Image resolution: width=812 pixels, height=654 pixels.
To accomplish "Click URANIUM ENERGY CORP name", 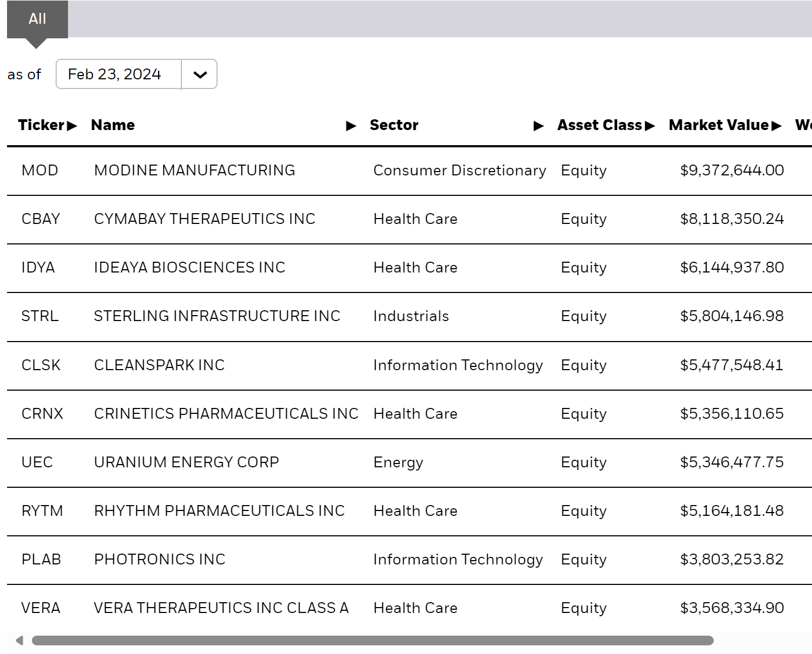I will pyautogui.click(x=186, y=462).
